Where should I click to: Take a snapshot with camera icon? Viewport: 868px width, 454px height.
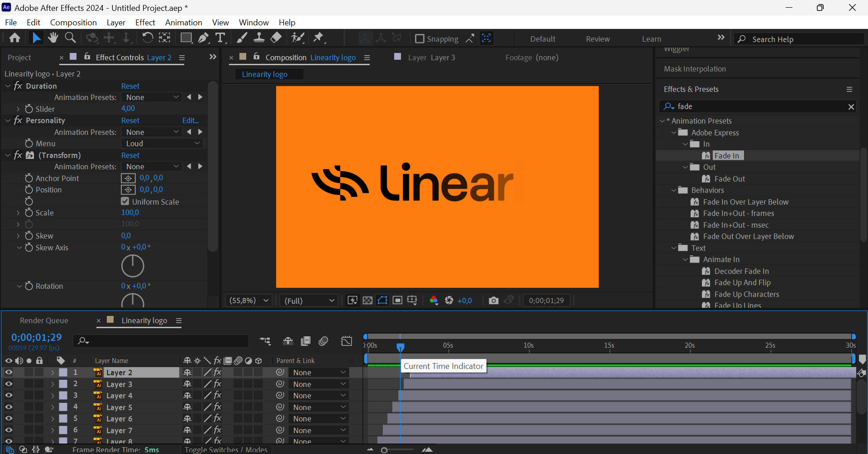pos(494,301)
